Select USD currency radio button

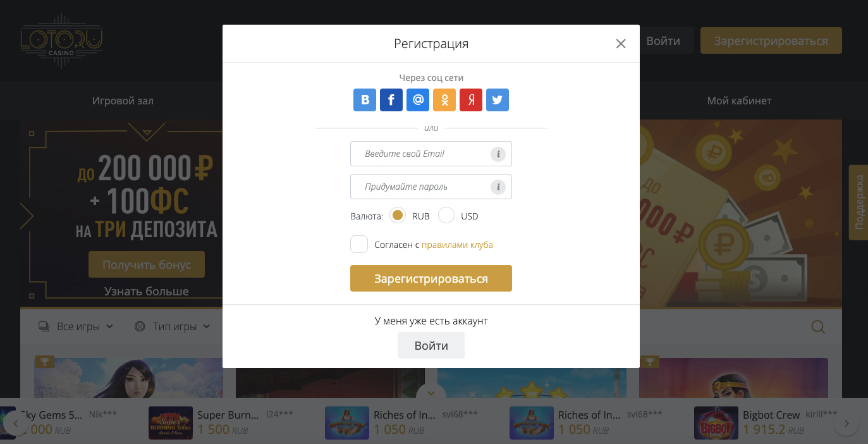click(446, 216)
